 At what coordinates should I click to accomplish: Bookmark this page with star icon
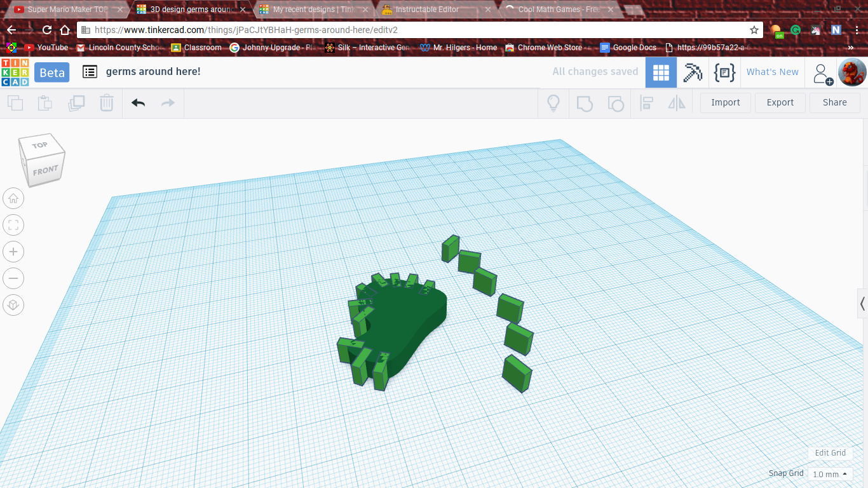754,30
